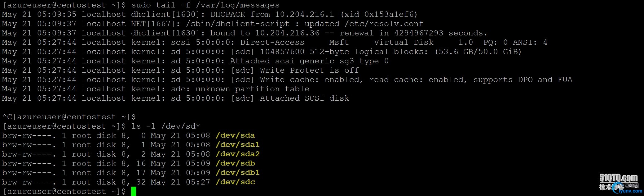Click the /dev/sda2 device entry
Screen dimensions: 644x196
click(x=238, y=154)
